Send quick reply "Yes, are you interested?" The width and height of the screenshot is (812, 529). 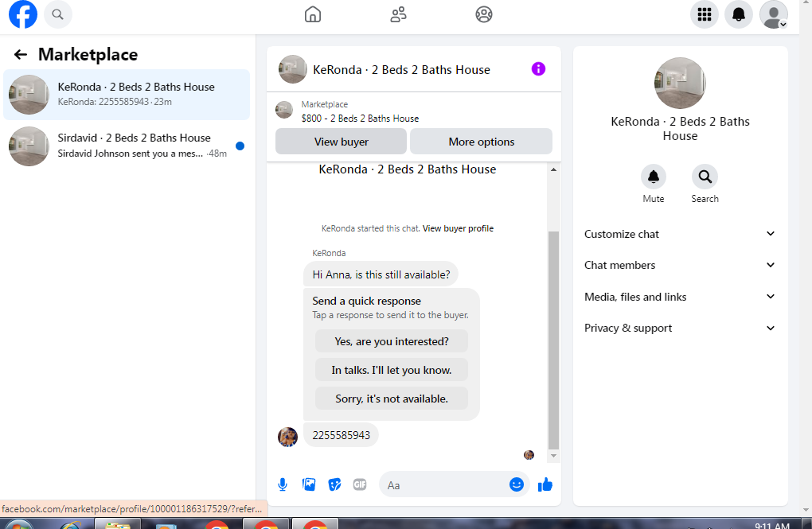[392, 341]
